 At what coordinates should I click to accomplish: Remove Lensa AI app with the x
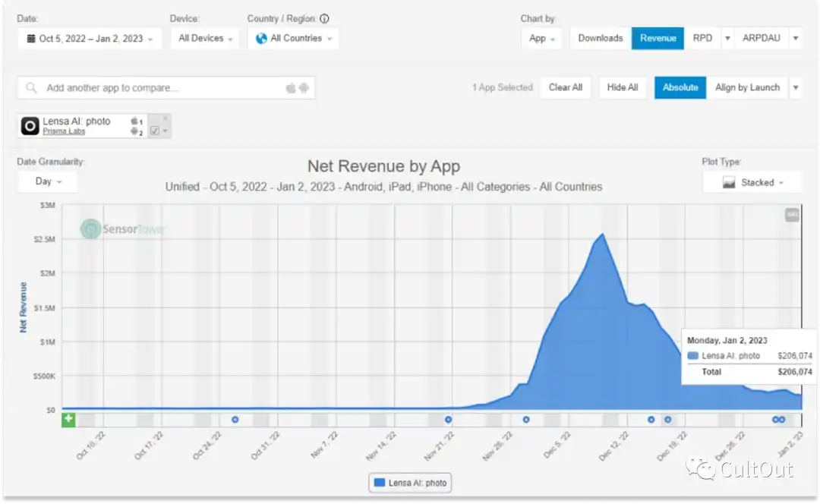tap(166, 118)
